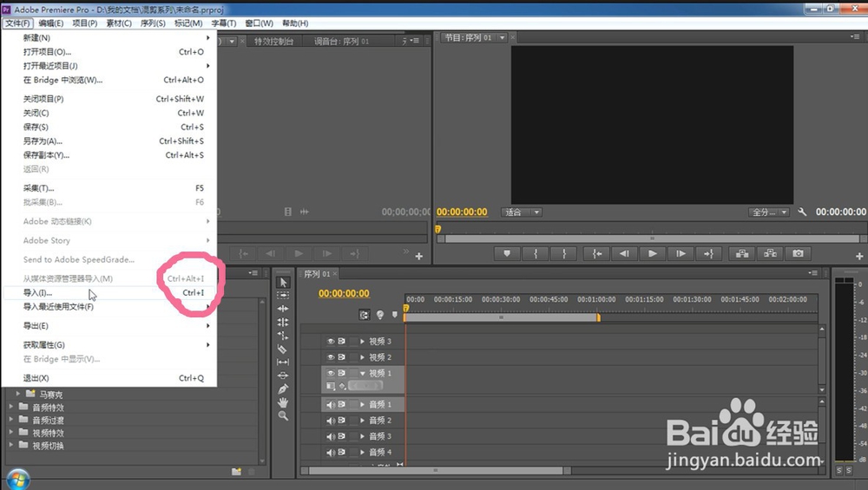Select the Selection arrow tool
This screenshot has width=868, height=490.
point(284,282)
